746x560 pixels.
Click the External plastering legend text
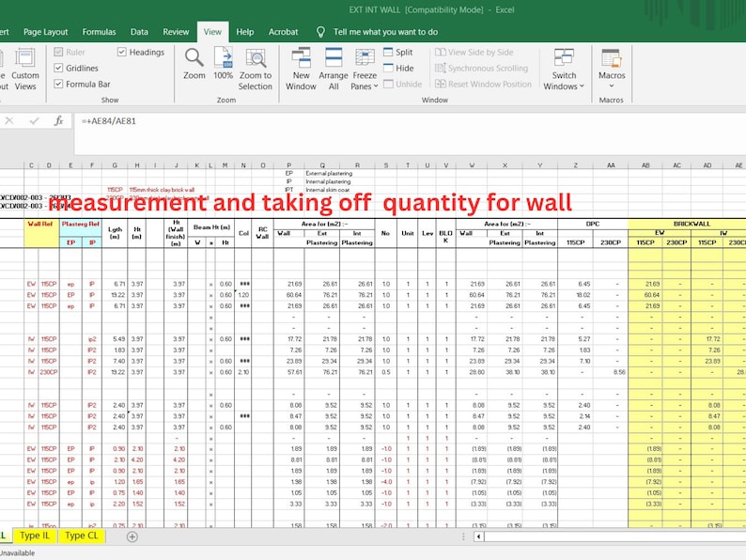[329, 173]
